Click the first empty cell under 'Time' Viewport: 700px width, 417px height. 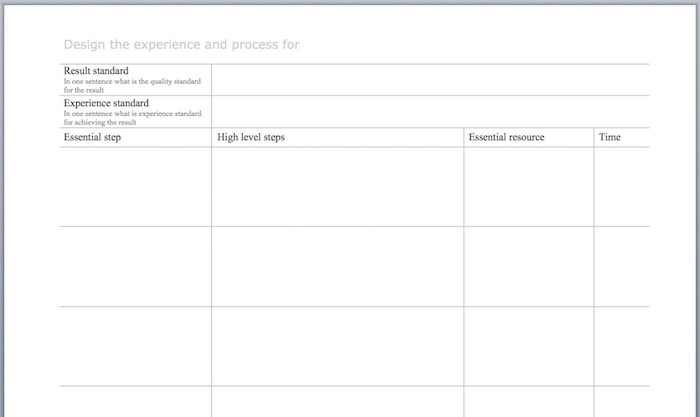coord(621,187)
